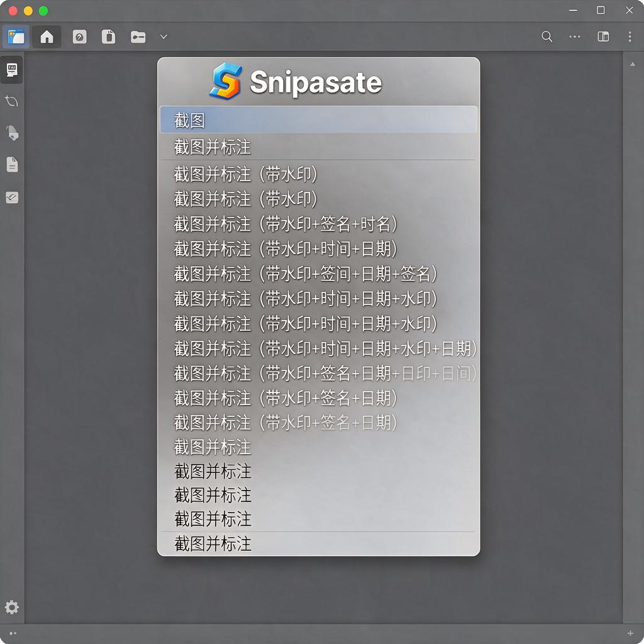
Task: Open the document icon in sidebar
Action: [x=12, y=165]
